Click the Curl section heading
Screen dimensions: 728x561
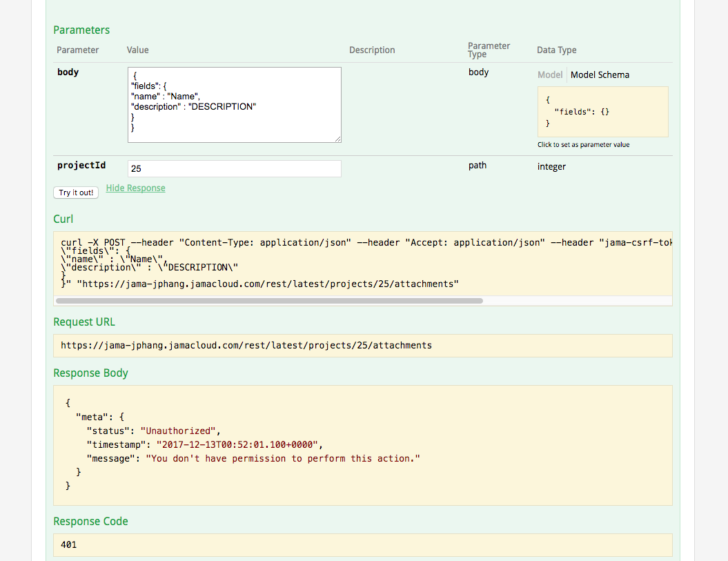63,219
